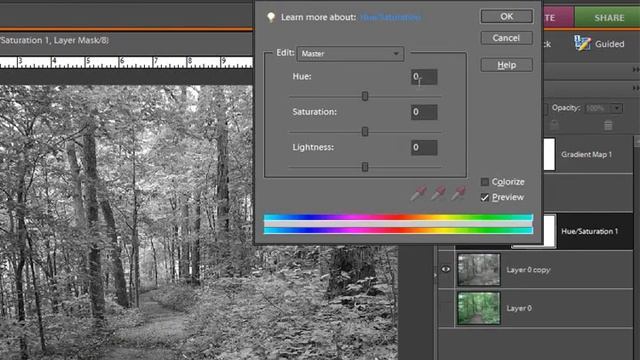Viewport: 640px width, 360px height.
Task: Click the Hue value field
Action: pos(424,77)
